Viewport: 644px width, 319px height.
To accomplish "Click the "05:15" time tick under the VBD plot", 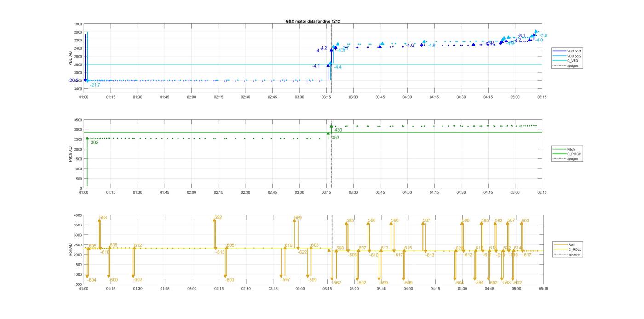I will [x=542, y=97].
